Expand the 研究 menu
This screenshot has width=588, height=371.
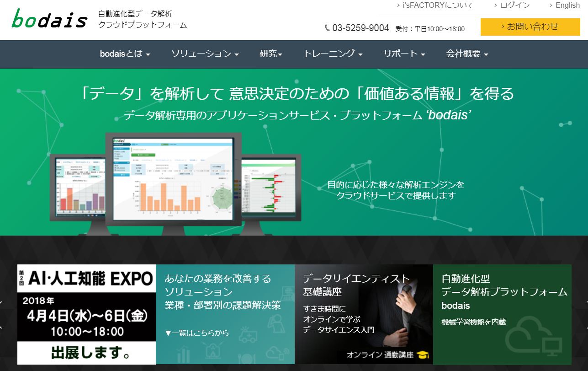pyautogui.click(x=271, y=54)
